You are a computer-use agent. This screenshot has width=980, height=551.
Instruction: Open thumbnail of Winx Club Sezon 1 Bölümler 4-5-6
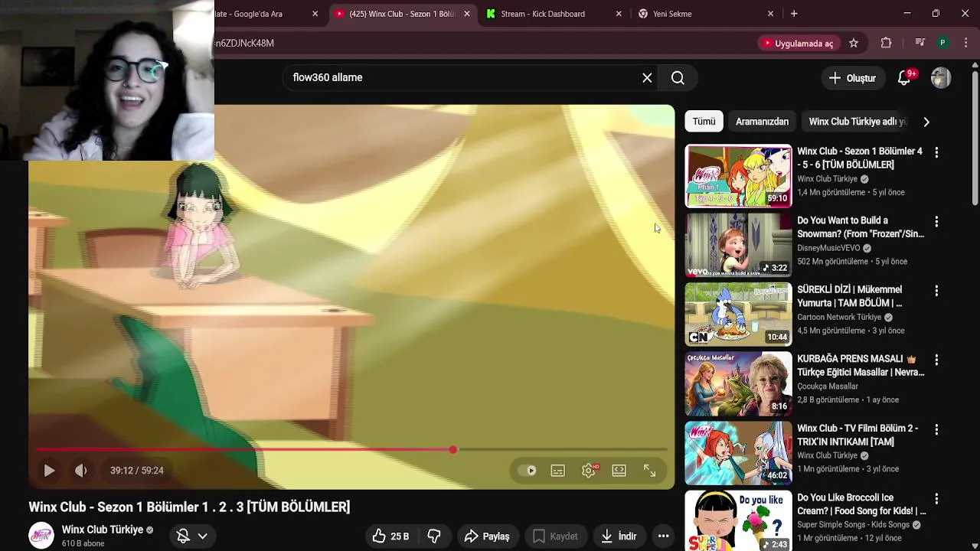tap(738, 176)
